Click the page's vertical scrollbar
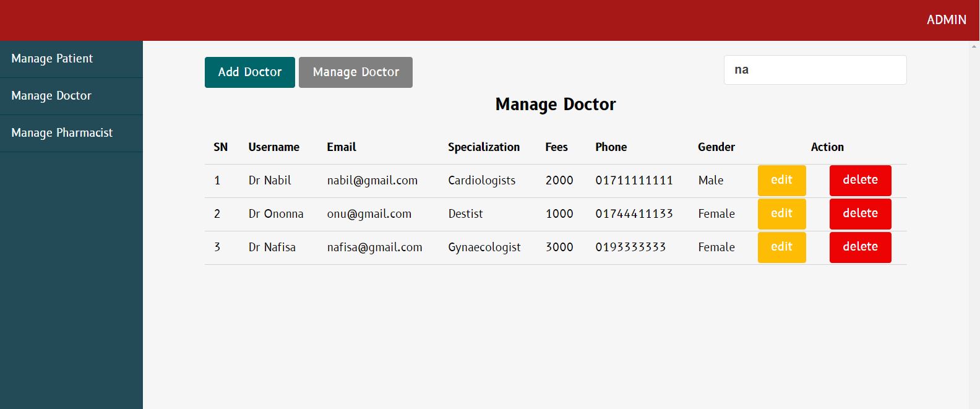The width and height of the screenshot is (980, 409). pos(974,225)
